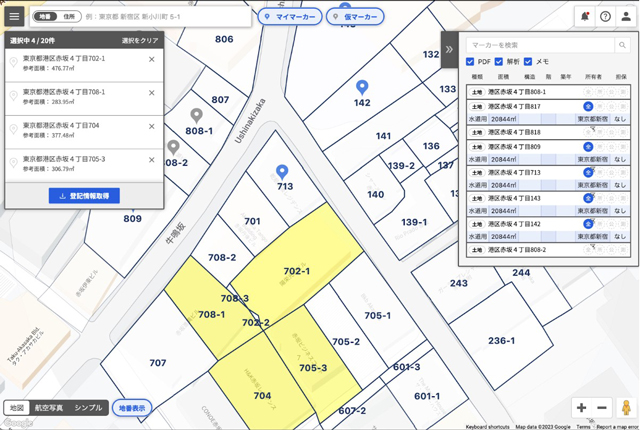The height and width of the screenshot is (430, 640).
Task: Toggle the メモ checkbox
Action: pos(528,62)
